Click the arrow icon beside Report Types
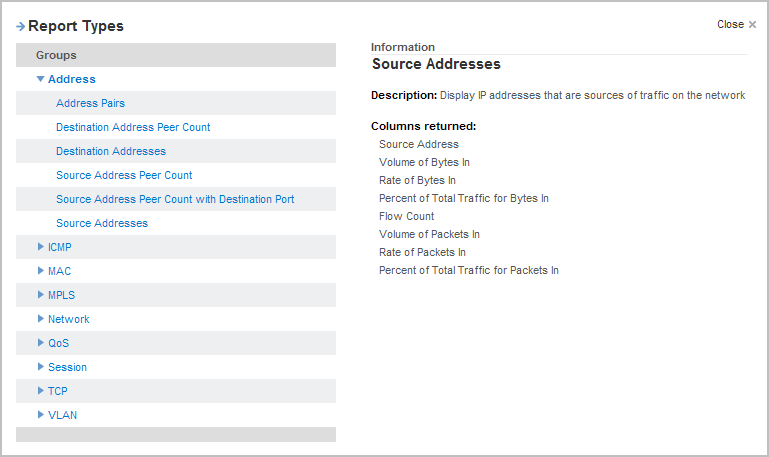The height and width of the screenshot is (457, 769). (x=20, y=26)
